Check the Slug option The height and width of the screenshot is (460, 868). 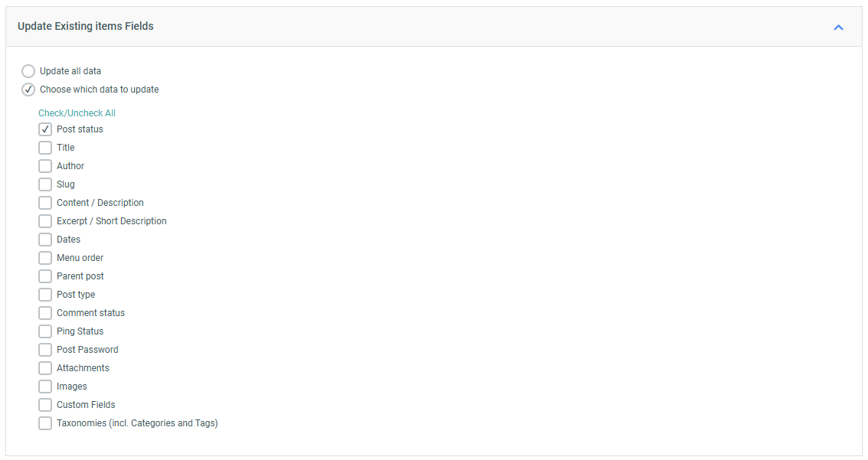pos(45,184)
